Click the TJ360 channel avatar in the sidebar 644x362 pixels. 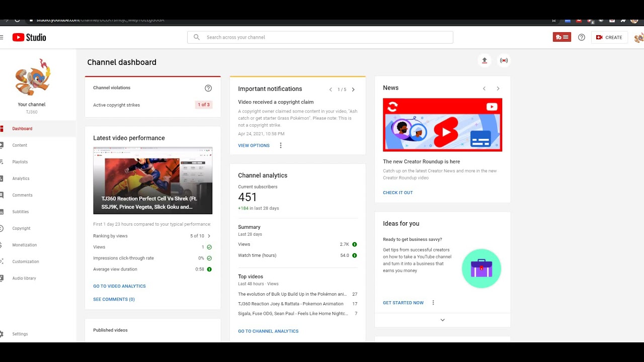32,77
